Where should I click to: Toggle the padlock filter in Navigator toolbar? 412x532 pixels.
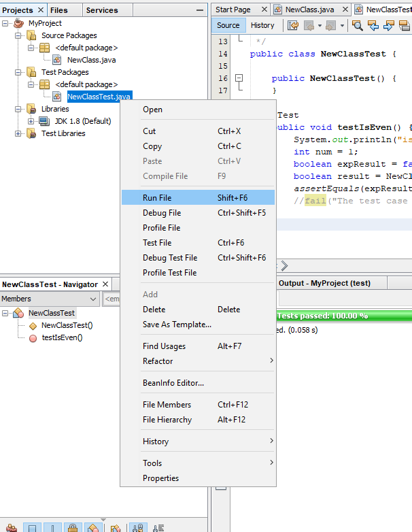click(73, 528)
